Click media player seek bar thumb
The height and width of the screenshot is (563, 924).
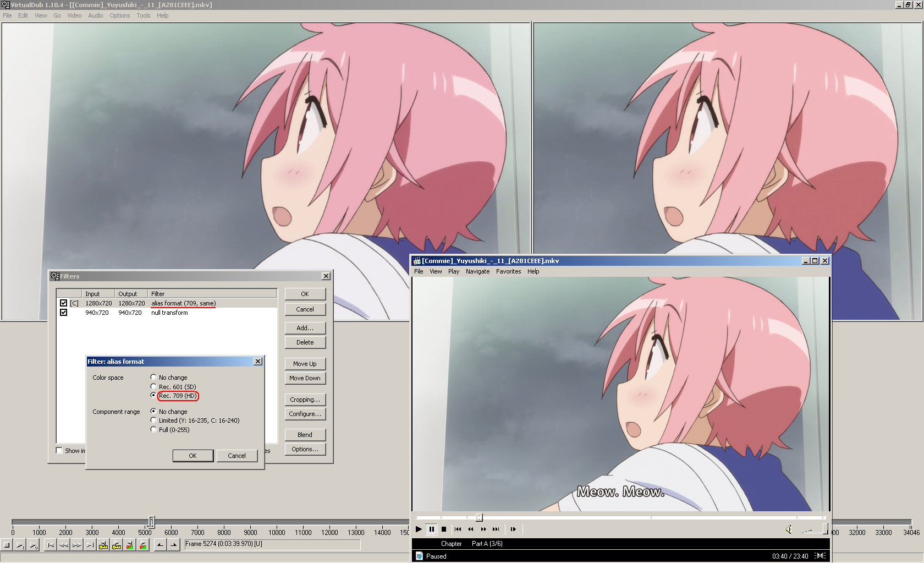479,517
